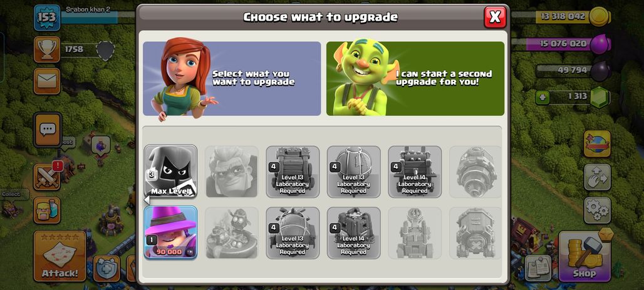The width and height of the screenshot is (644, 290).
Task: Open the Shop
Action: tap(584, 256)
